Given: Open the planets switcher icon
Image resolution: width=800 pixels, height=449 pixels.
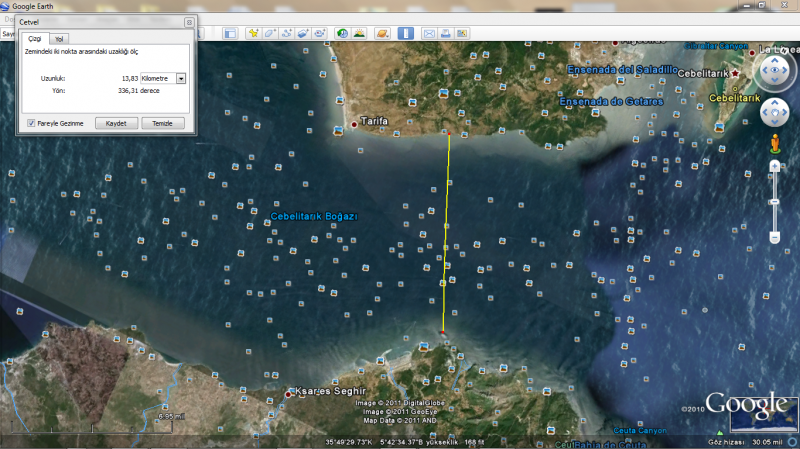Looking at the screenshot, I should tap(381, 33).
